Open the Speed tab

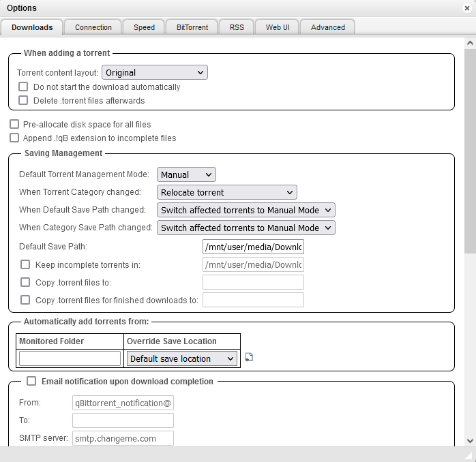point(144,27)
